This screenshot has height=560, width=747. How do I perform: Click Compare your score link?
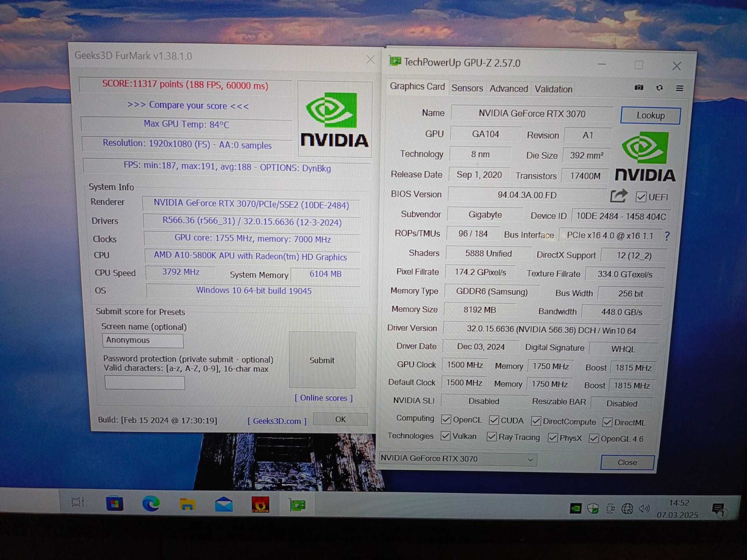(188, 106)
